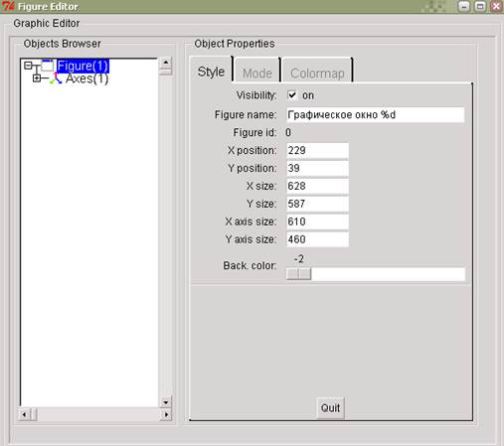Screen dimensions: 504x446
Task: Click the Y axis size field
Action: pyautogui.click(x=317, y=239)
